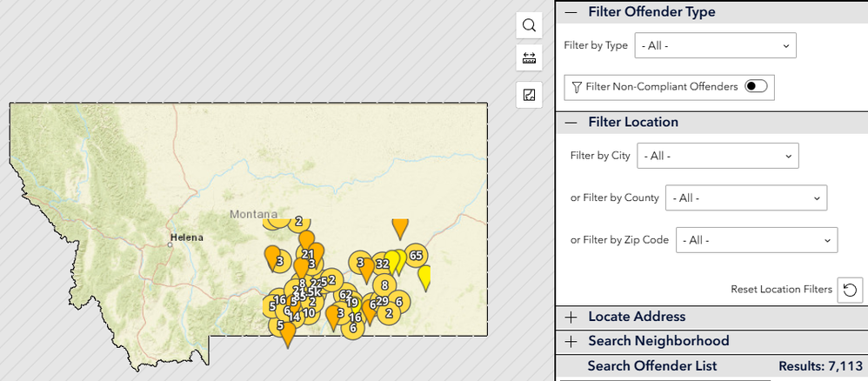Click the cluster marker labeled 65
The image size is (868, 381).
(x=417, y=255)
